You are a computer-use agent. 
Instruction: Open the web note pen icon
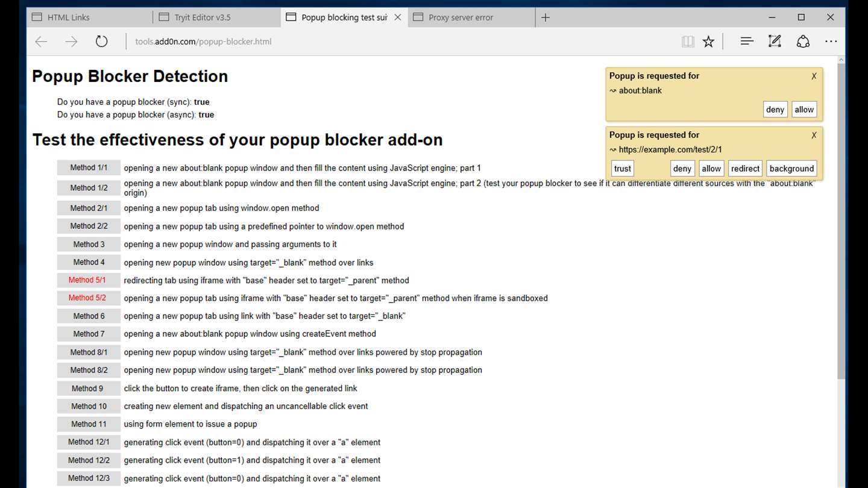[775, 42]
